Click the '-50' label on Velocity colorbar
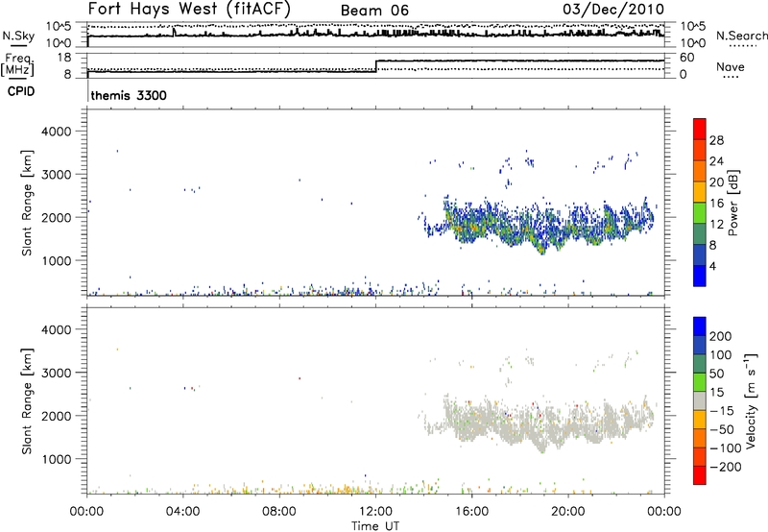Screen dimensions: 768x532 (722, 429)
